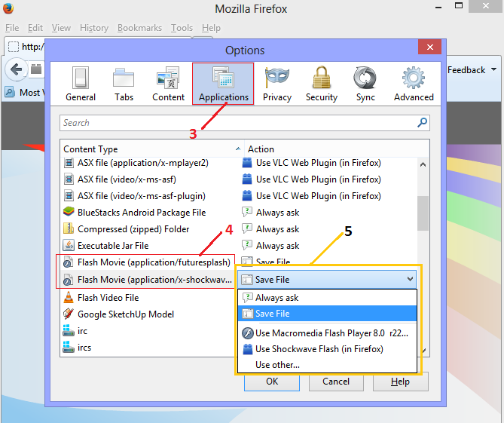Open the Tools menu
This screenshot has height=423, width=504.
coord(182,28)
